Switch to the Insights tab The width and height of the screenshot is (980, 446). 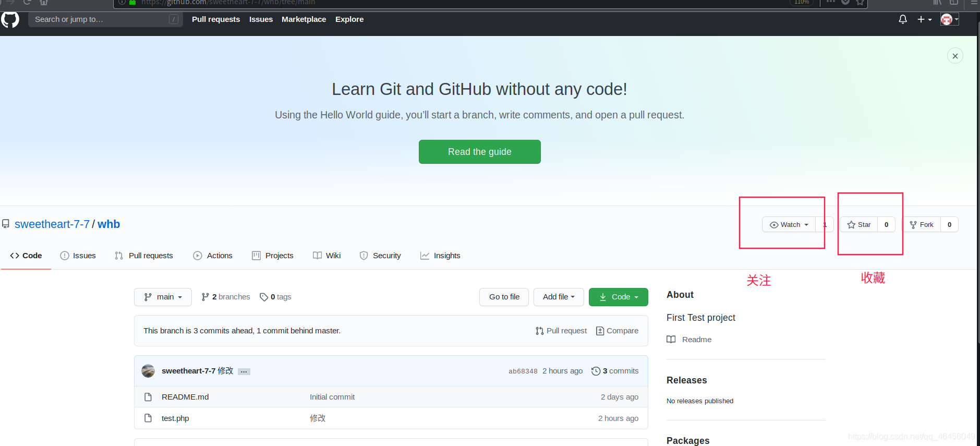[x=440, y=256]
